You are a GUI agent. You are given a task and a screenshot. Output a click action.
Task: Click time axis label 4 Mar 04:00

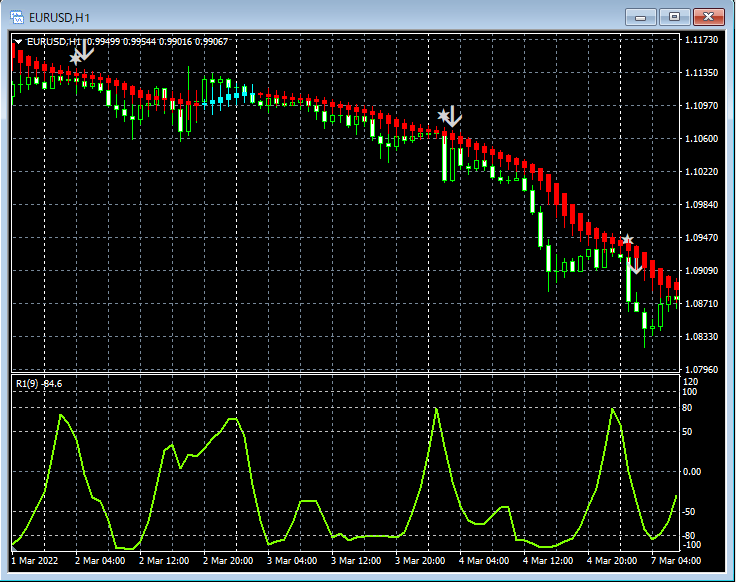tap(484, 561)
